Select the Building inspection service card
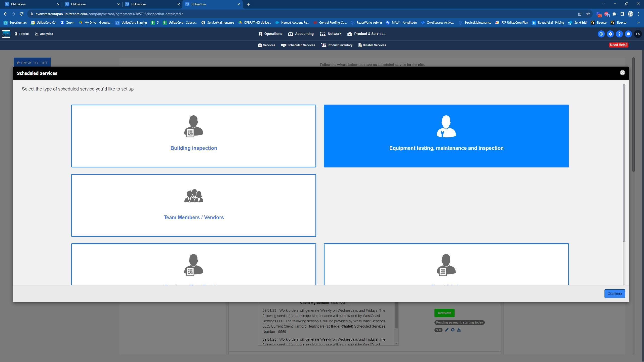Screen dimensions: 644x362 tap(193, 136)
